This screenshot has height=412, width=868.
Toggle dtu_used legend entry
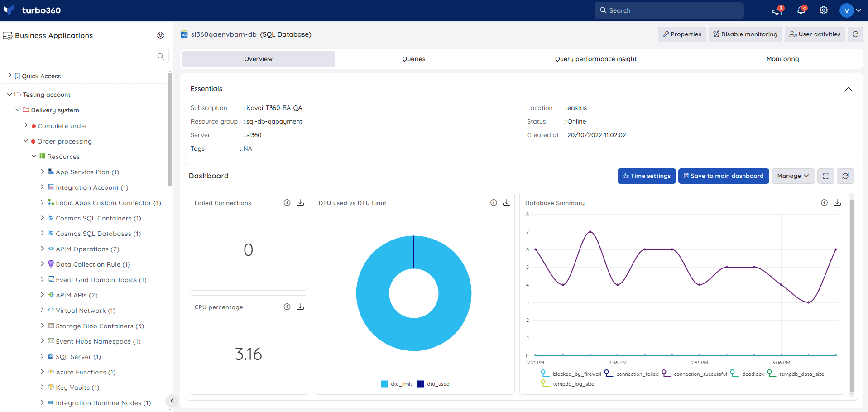[x=433, y=384]
